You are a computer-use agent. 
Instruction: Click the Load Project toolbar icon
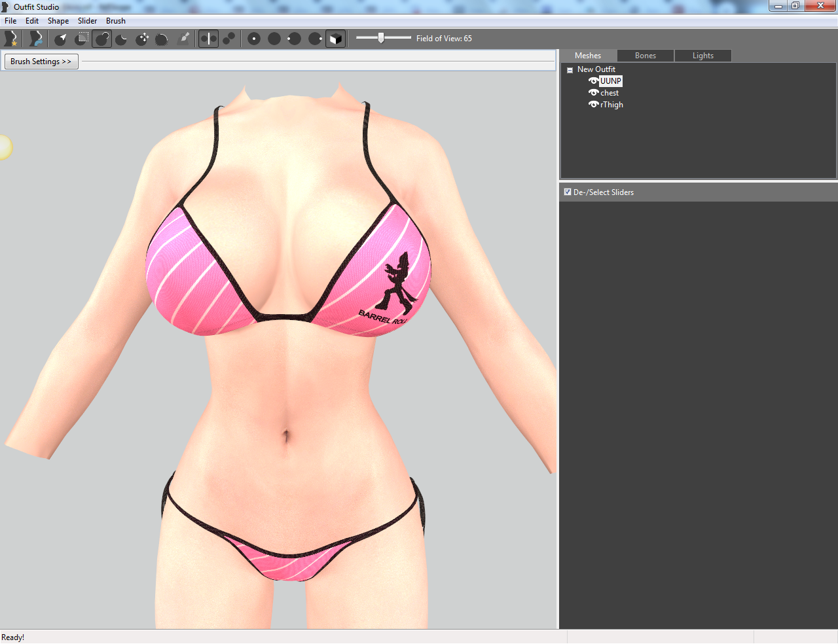(35, 39)
